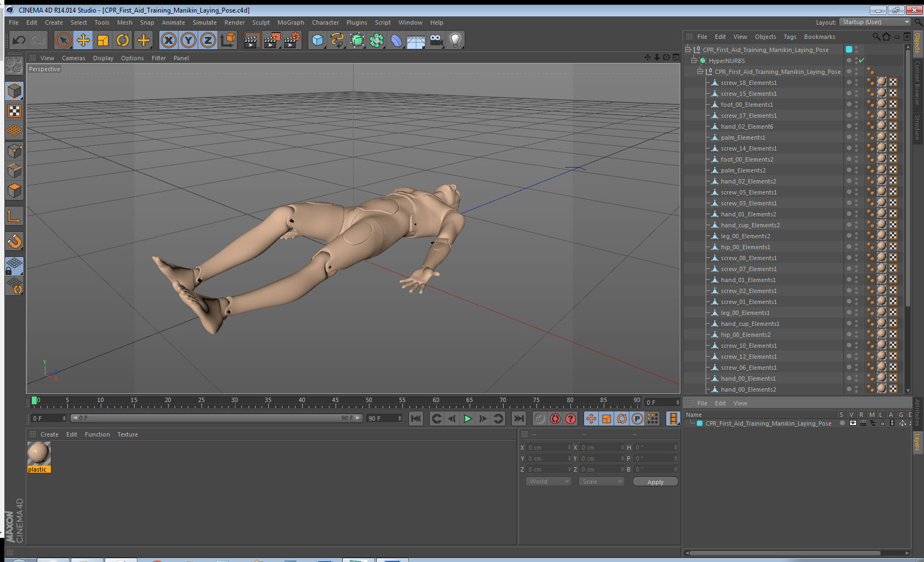Open the deformer objects icon

point(396,40)
